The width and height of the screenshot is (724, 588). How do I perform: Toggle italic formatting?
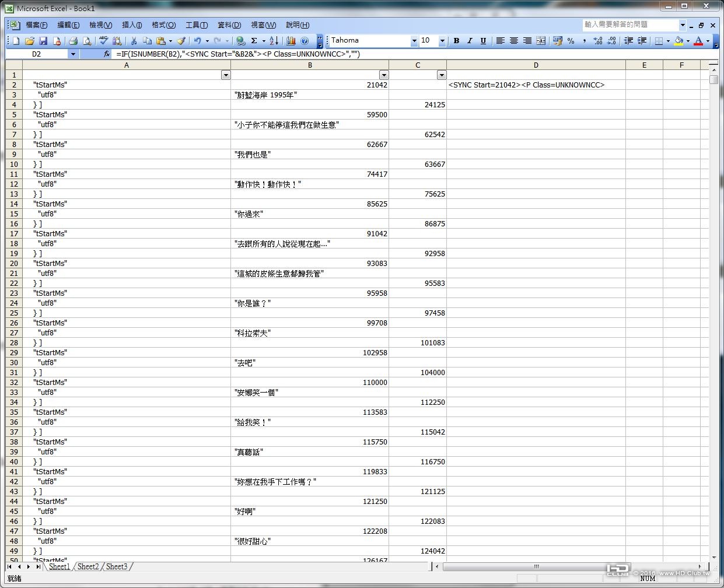click(470, 41)
